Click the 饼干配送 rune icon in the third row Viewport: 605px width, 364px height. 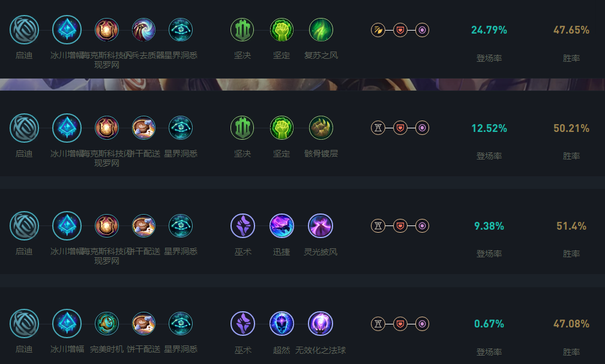(142, 226)
